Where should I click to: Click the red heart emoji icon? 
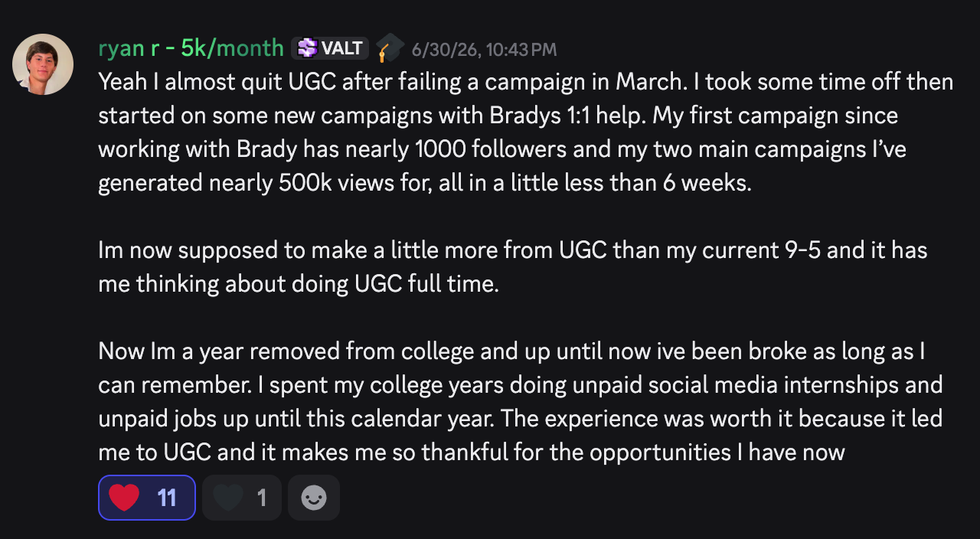124,498
